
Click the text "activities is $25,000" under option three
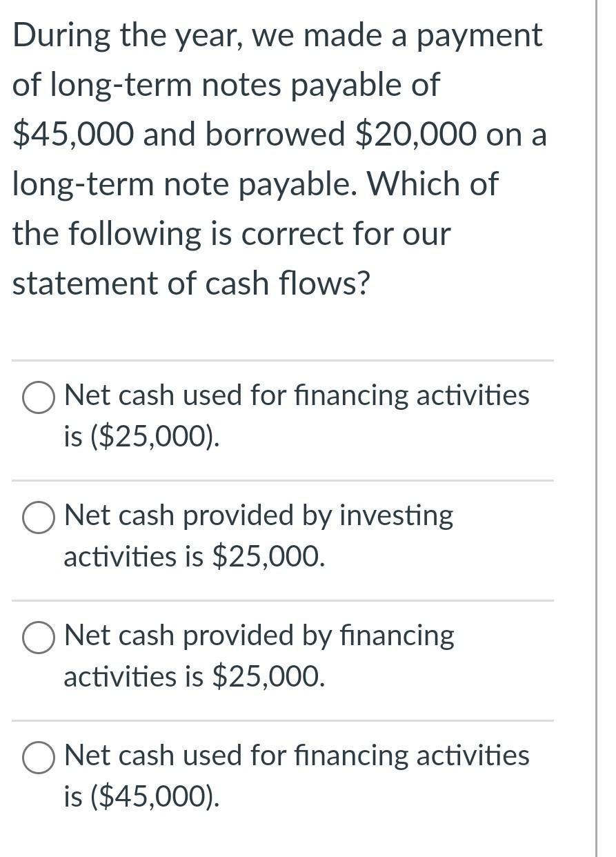(193, 677)
